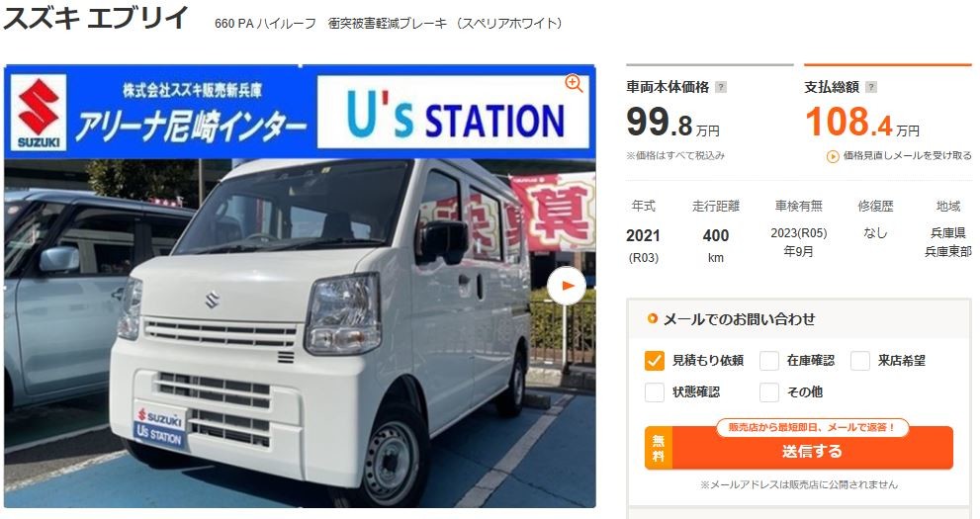
Task: Click the スズキ エブリイ page title
Action: click(96, 18)
